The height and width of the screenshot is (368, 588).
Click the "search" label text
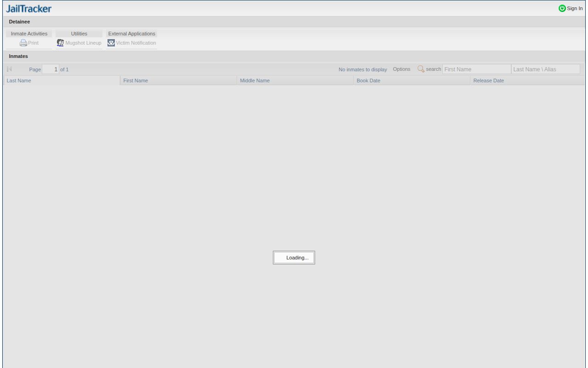[434, 69]
